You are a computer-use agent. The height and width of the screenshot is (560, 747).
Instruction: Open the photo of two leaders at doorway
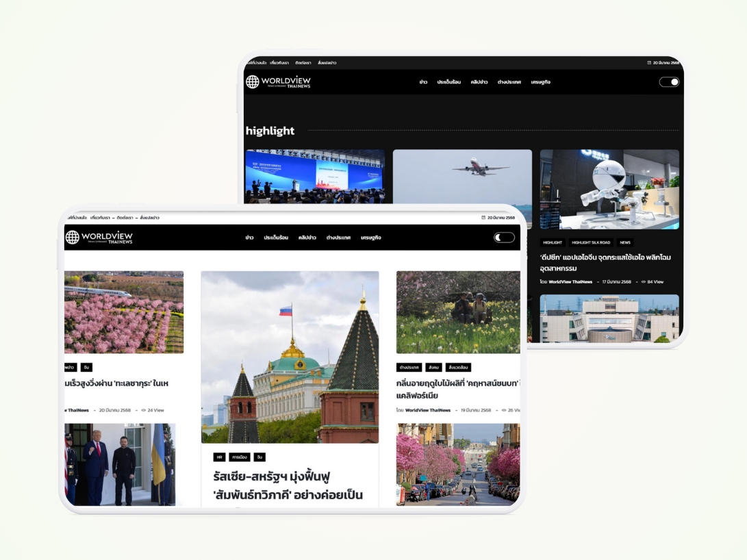click(120, 464)
